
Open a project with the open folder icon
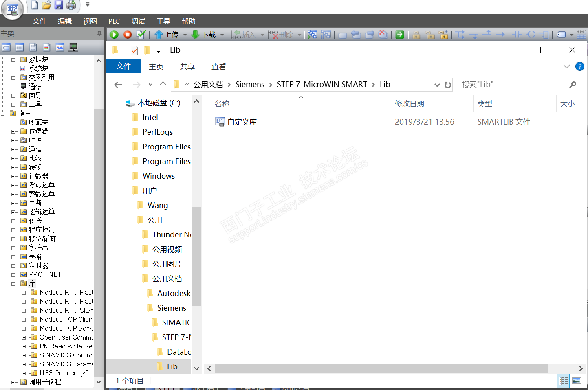[x=46, y=5]
